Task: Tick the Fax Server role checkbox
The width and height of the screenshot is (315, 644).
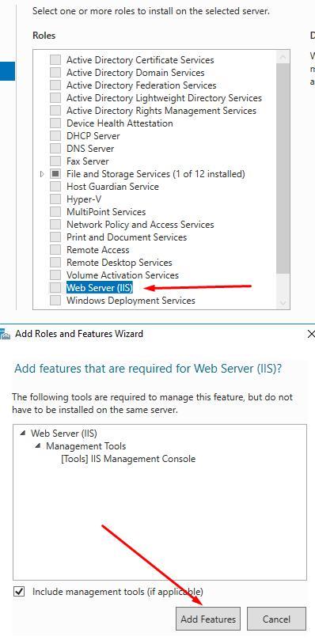Action: click(55, 161)
